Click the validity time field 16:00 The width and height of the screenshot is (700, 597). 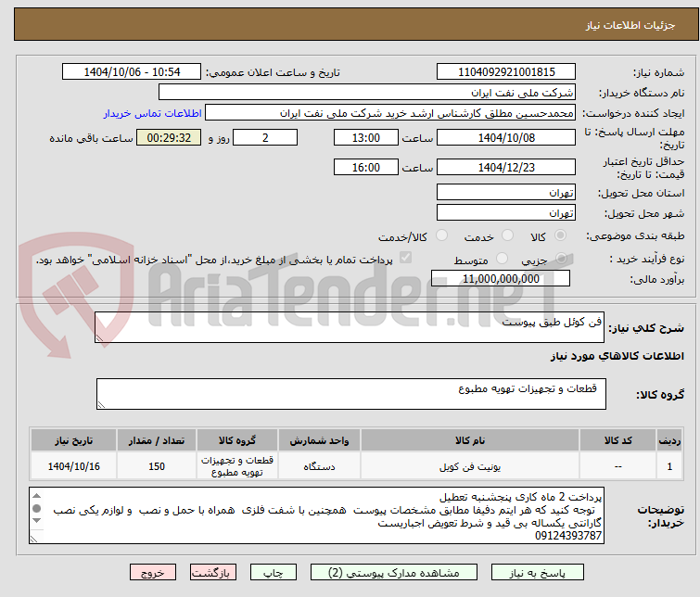(365, 168)
